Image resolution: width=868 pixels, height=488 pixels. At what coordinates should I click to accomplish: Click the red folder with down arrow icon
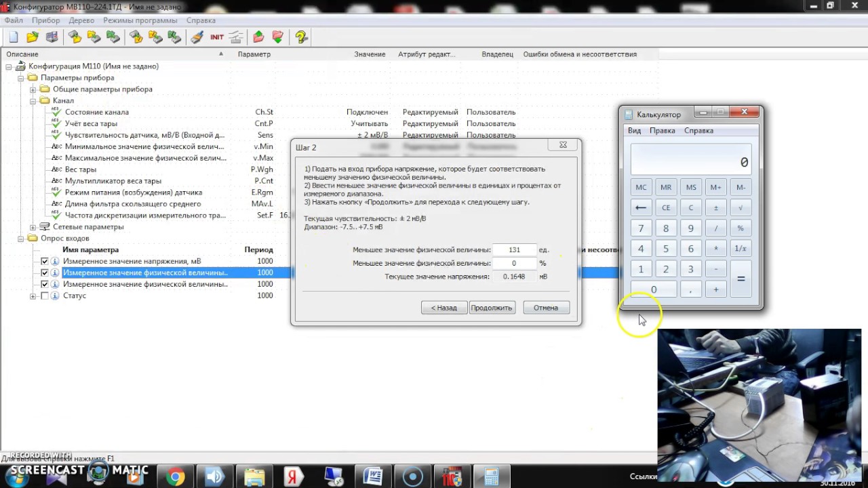pos(277,37)
